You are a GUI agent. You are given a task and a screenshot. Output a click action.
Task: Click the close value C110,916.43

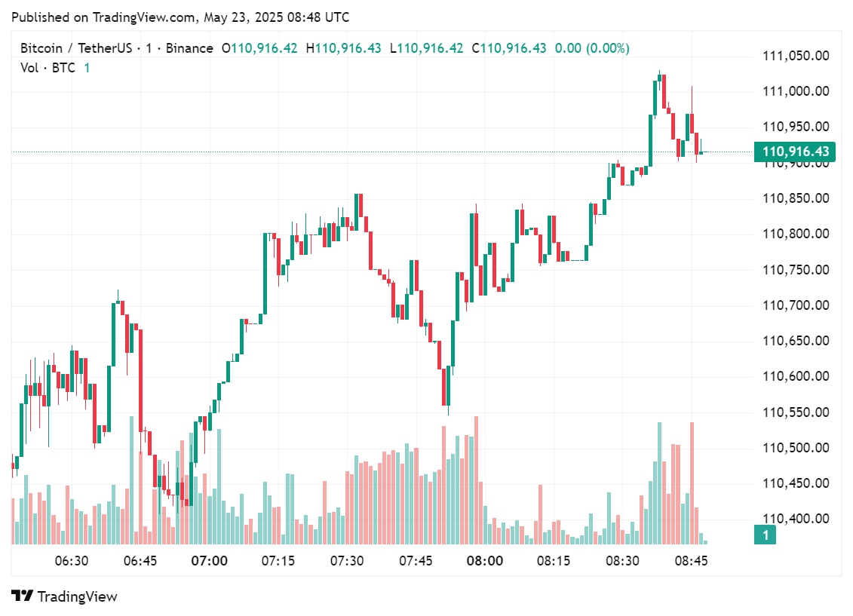[x=508, y=48]
